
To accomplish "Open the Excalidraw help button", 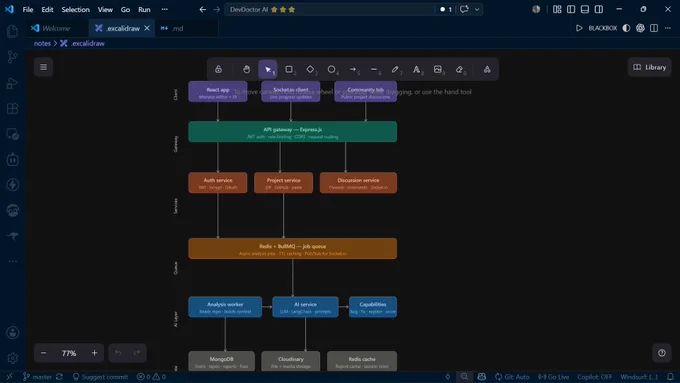I will (x=662, y=353).
